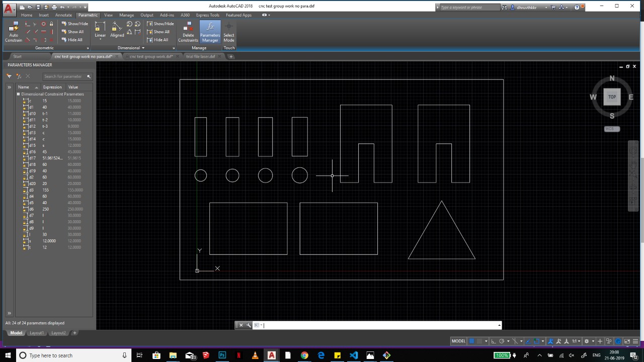The width and height of the screenshot is (644, 362).
Task: Click the MODEL button in the status bar
Action: pos(458,341)
